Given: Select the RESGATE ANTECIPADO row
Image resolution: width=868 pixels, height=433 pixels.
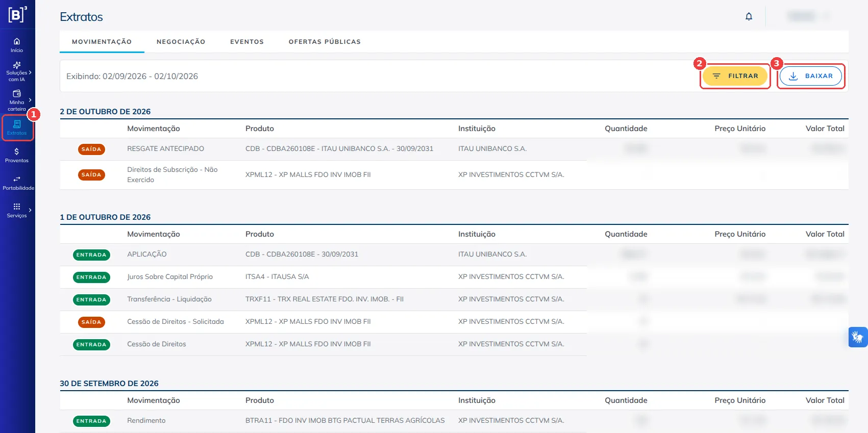Looking at the screenshot, I should point(454,149).
